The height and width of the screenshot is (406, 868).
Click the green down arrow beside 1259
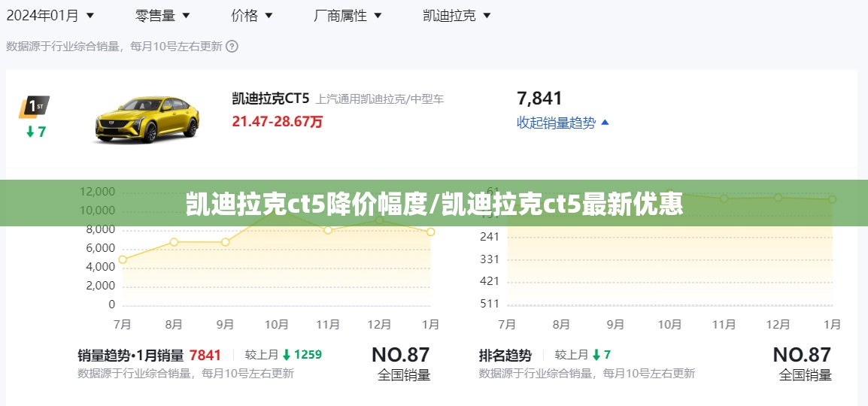tap(287, 355)
